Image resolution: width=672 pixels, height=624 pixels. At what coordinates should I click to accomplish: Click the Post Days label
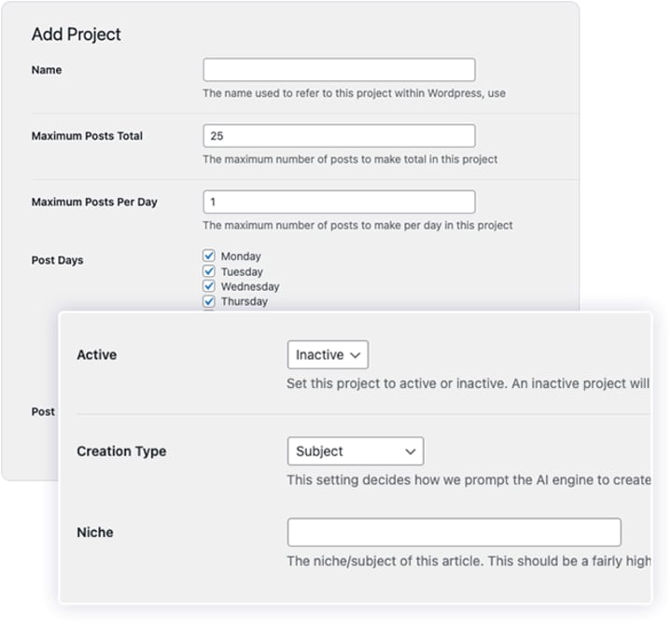click(57, 260)
